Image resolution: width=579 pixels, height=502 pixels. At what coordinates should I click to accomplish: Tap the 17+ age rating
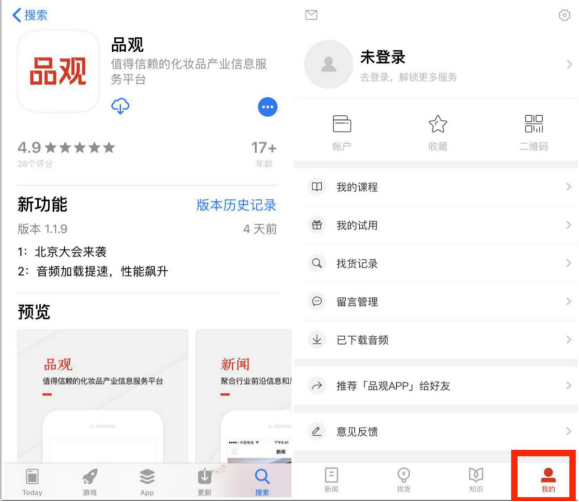pos(264,148)
